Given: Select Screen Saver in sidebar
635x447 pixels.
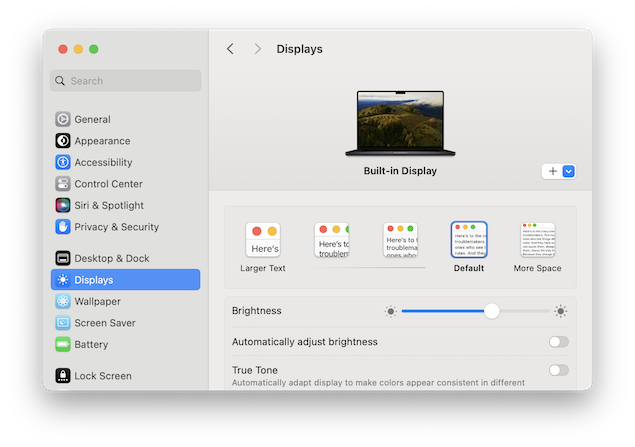Looking at the screenshot, I should pyautogui.click(x=104, y=323).
